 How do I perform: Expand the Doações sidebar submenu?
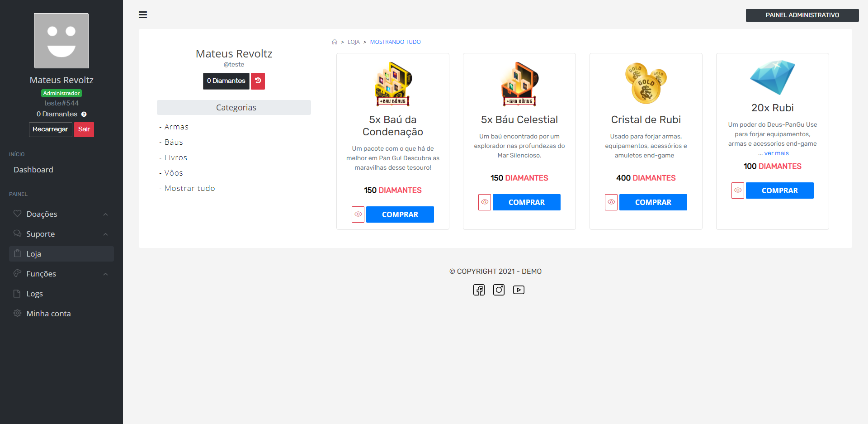point(61,214)
